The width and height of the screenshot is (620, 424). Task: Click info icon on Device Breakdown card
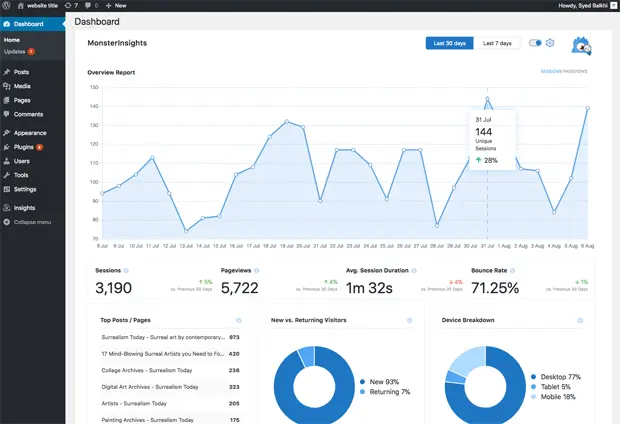pyautogui.click(x=580, y=321)
